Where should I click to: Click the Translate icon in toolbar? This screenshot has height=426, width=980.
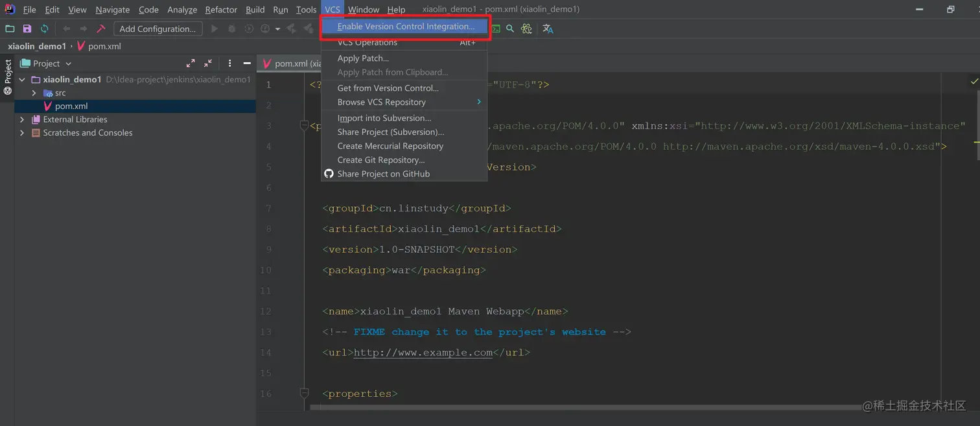pos(548,29)
